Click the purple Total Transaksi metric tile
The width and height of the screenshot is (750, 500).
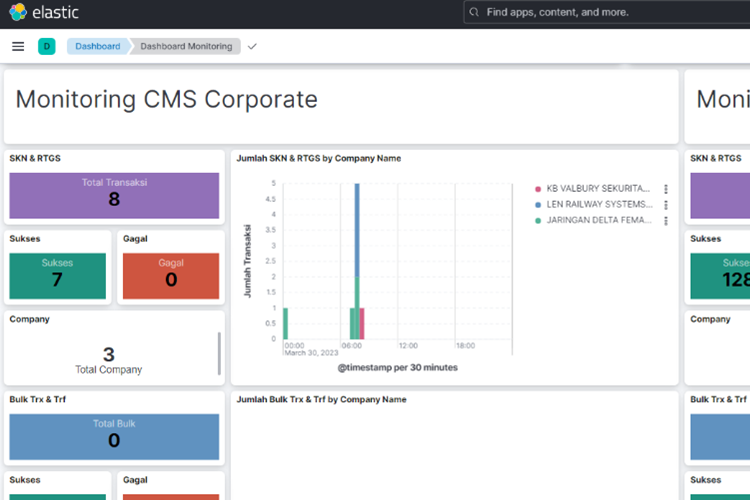click(x=114, y=196)
